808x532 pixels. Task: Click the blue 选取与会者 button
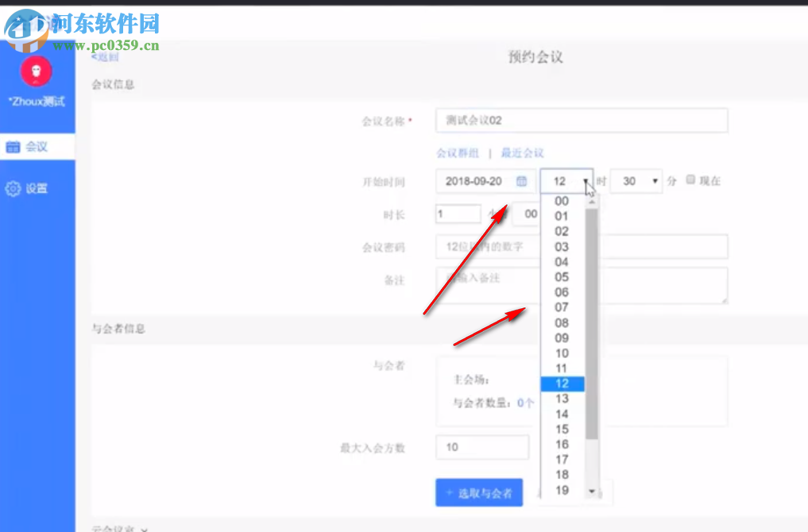(477, 492)
